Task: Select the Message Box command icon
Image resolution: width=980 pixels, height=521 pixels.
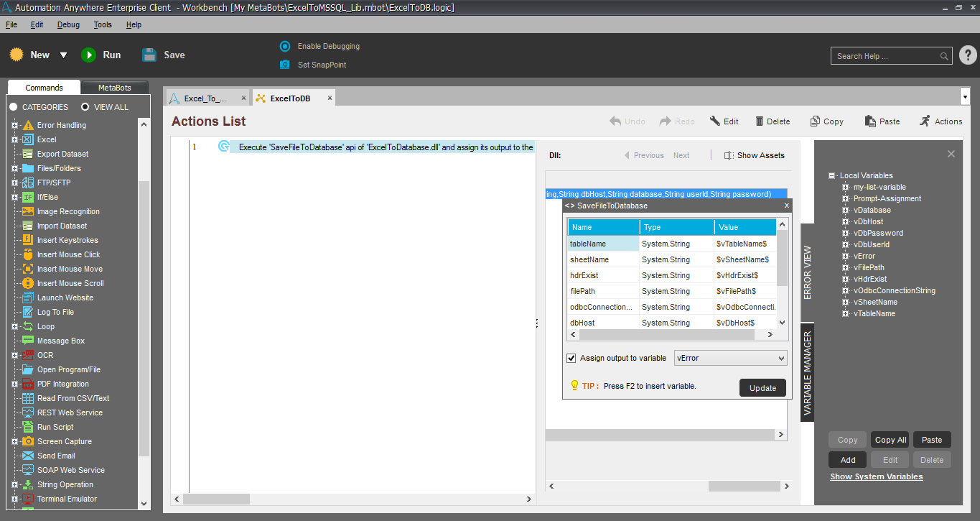Action: (x=28, y=341)
